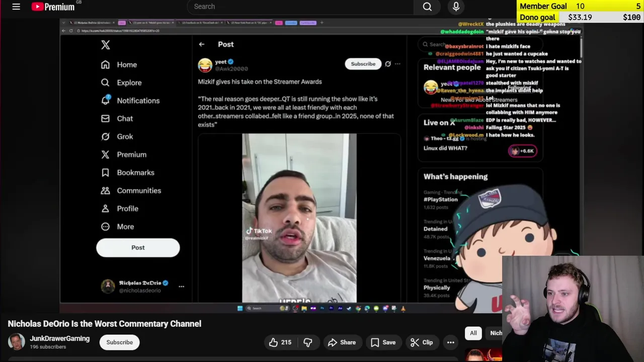
Task: Join the Linux did WHAT? live space
Action: tap(445, 148)
